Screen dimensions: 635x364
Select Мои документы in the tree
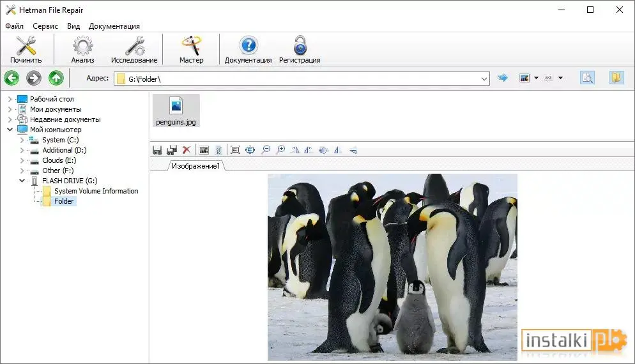click(x=56, y=109)
